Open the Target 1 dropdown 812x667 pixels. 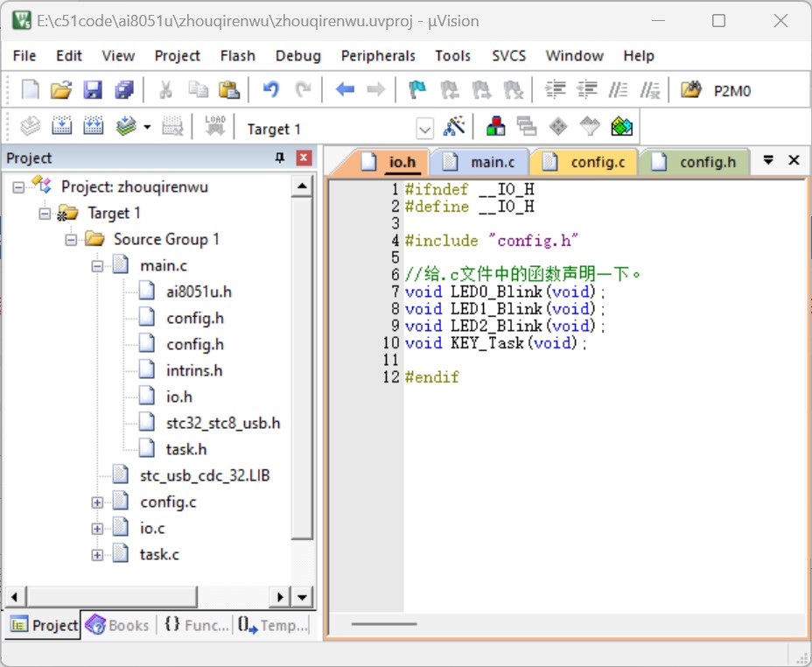pyautogui.click(x=424, y=129)
